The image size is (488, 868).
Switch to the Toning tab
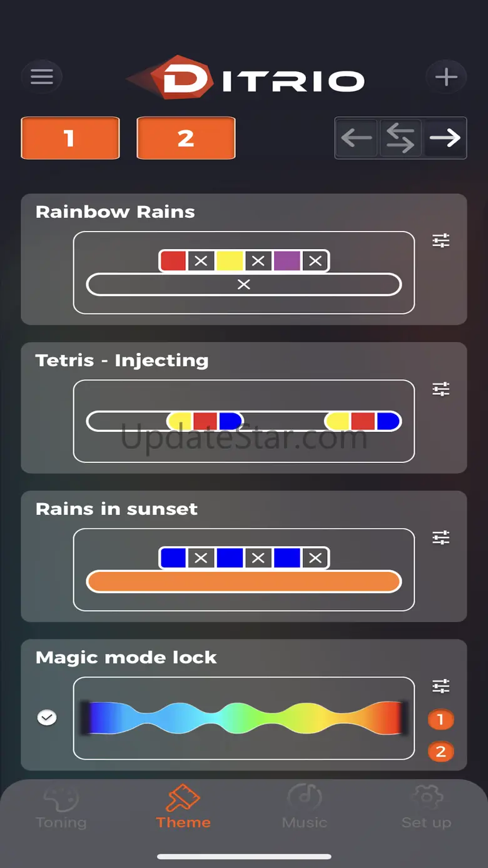tap(61, 809)
